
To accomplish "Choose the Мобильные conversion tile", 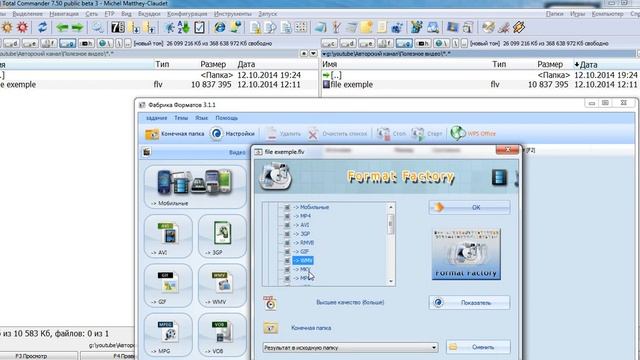I will point(195,187).
